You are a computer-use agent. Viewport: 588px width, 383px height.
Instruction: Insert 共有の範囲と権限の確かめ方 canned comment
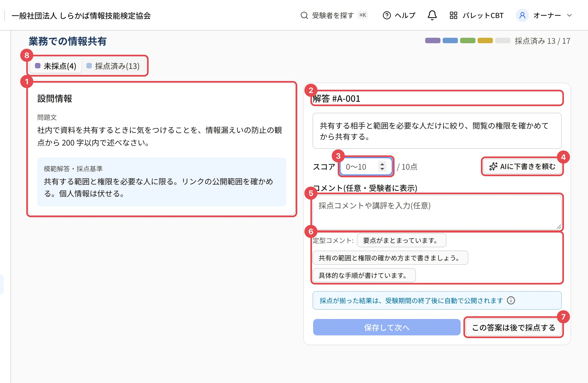point(390,258)
